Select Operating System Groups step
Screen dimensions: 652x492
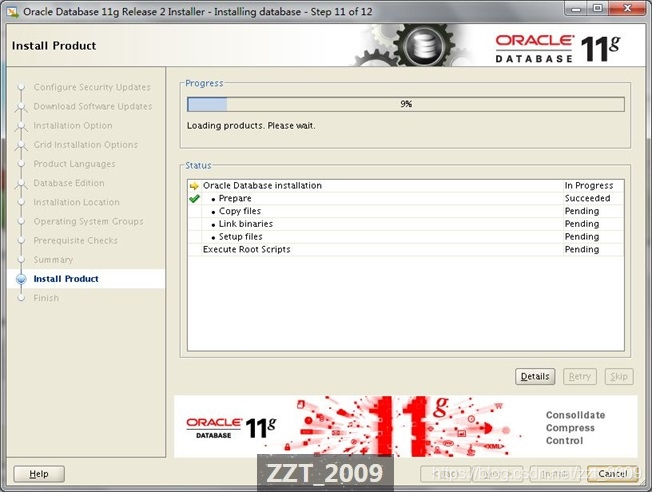click(89, 221)
